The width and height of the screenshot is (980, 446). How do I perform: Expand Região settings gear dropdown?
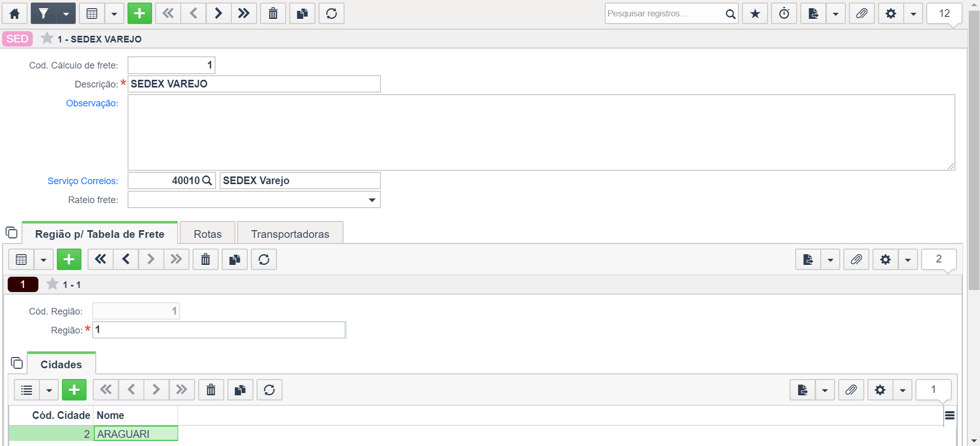point(908,259)
